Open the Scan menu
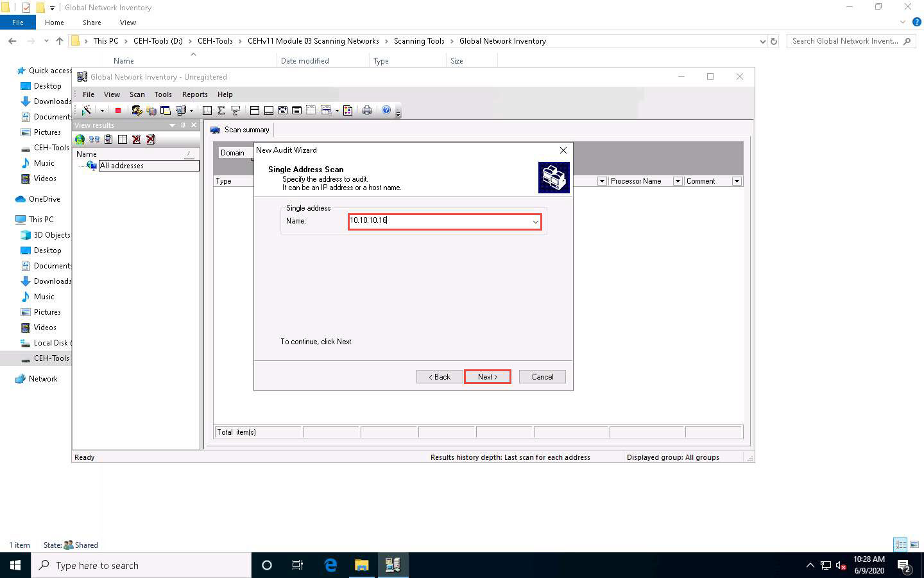Viewport: 924px width, 578px height. tap(137, 94)
